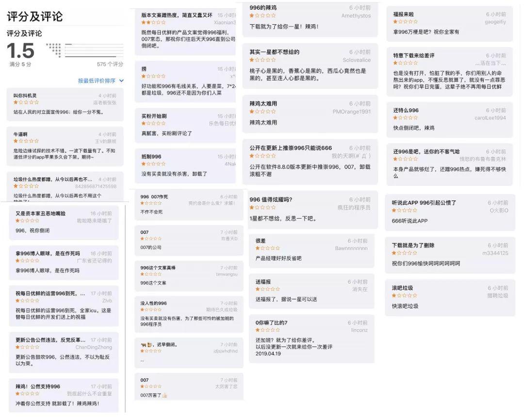Click stars of 滚吧垃圾 review
524x420 pixels.
pos(404,296)
